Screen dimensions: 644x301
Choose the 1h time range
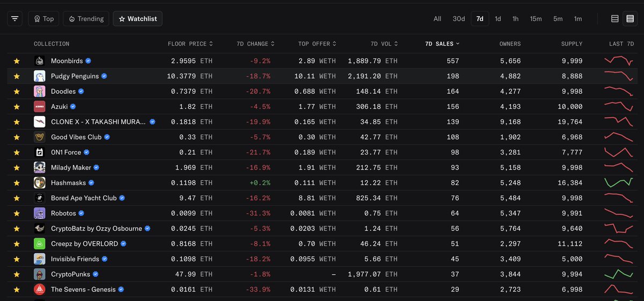pos(515,19)
